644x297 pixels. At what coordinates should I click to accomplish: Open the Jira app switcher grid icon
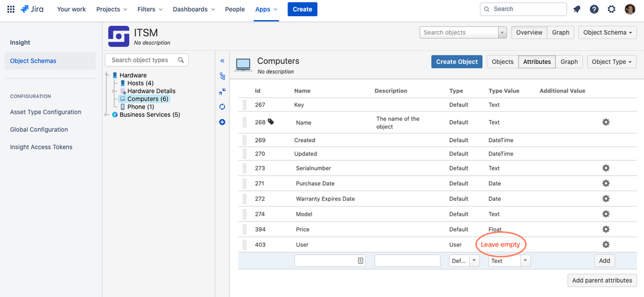tap(11, 9)
